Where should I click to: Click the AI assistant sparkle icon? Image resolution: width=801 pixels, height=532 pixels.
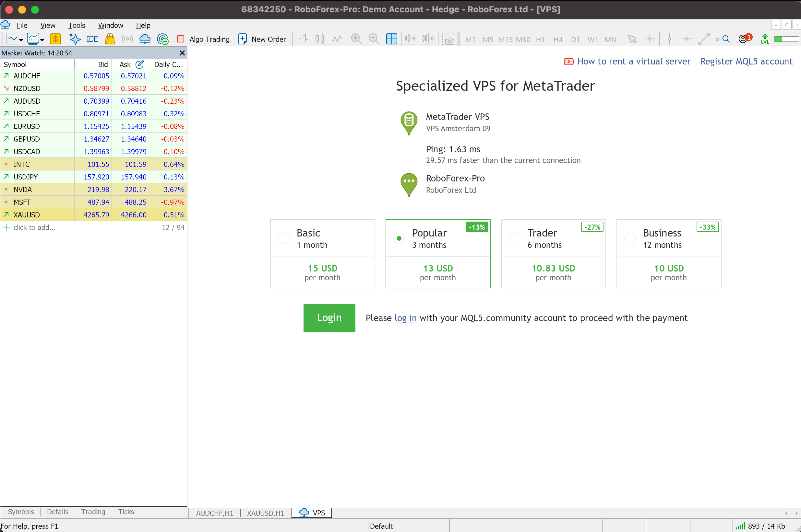coord(75,39)
